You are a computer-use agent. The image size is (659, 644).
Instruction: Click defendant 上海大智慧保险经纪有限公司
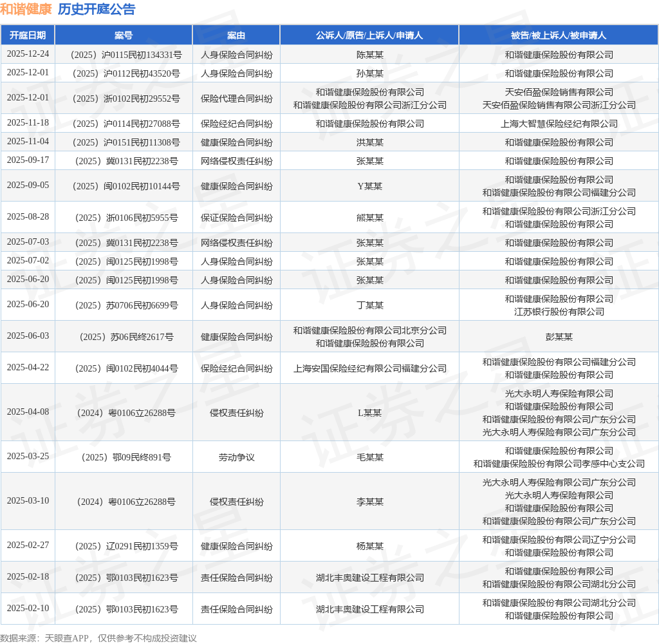click(559, 124)
